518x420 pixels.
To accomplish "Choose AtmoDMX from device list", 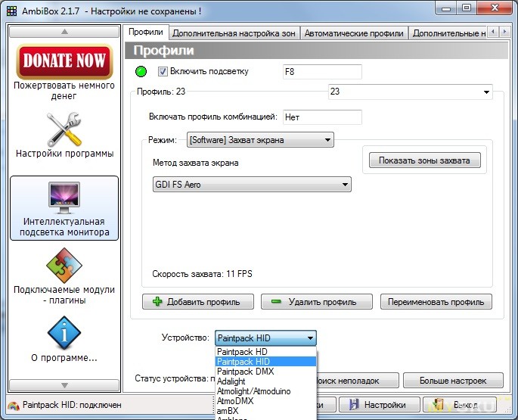I will coord(265,401).
